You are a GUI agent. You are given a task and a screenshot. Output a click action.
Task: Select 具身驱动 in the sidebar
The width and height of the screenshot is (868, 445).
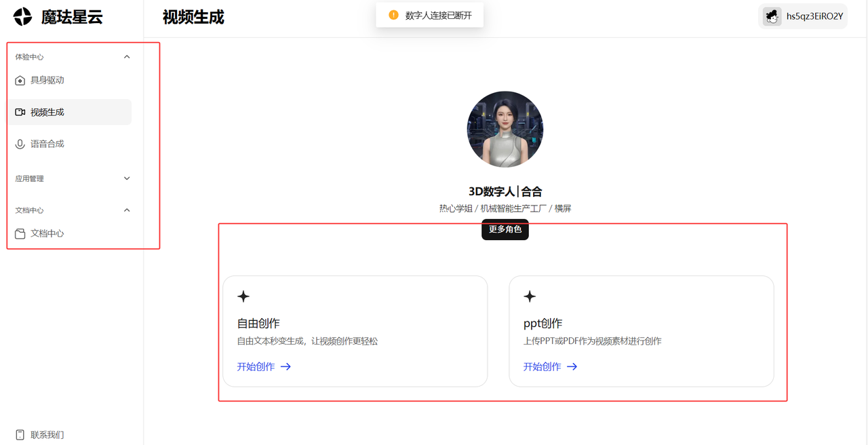[x=47, y=81]
